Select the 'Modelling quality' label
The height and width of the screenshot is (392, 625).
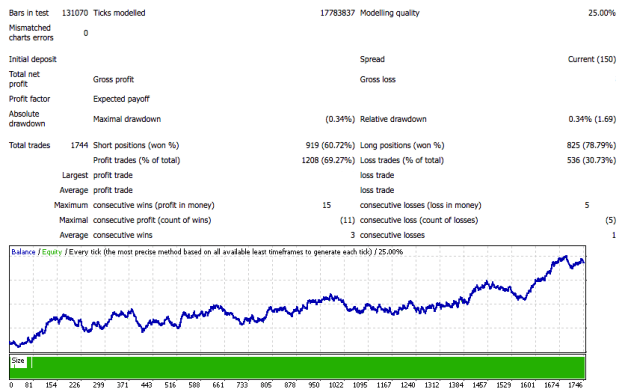[390, 13]
